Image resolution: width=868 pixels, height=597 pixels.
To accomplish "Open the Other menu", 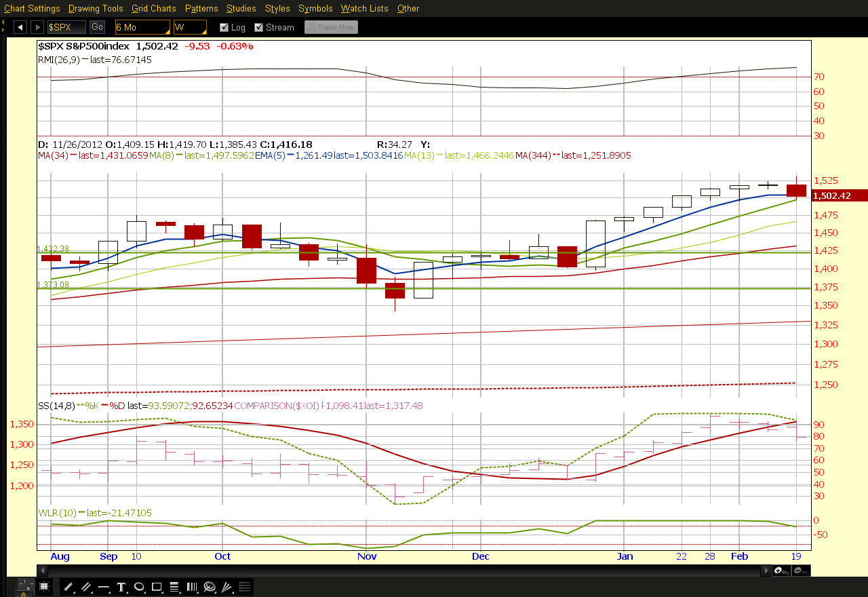I will coord(408,8).
